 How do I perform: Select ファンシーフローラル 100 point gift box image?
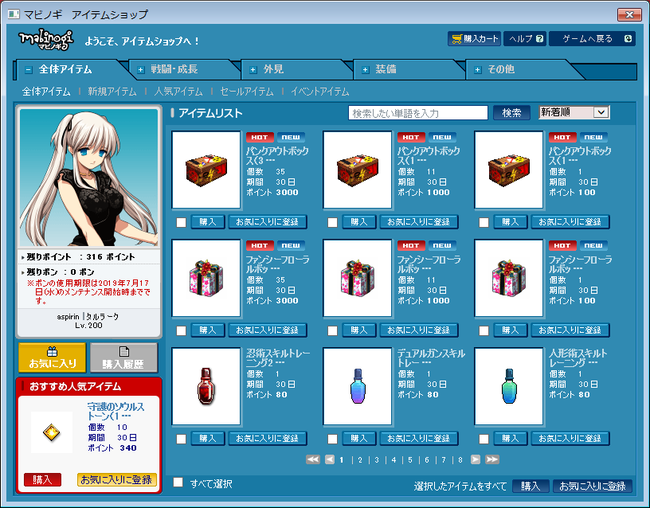pos(509,278)
